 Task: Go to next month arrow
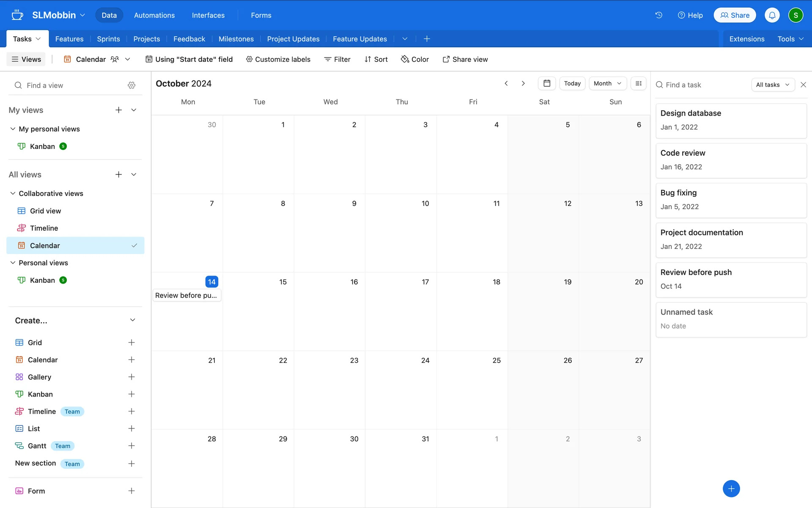coord(523,83)
